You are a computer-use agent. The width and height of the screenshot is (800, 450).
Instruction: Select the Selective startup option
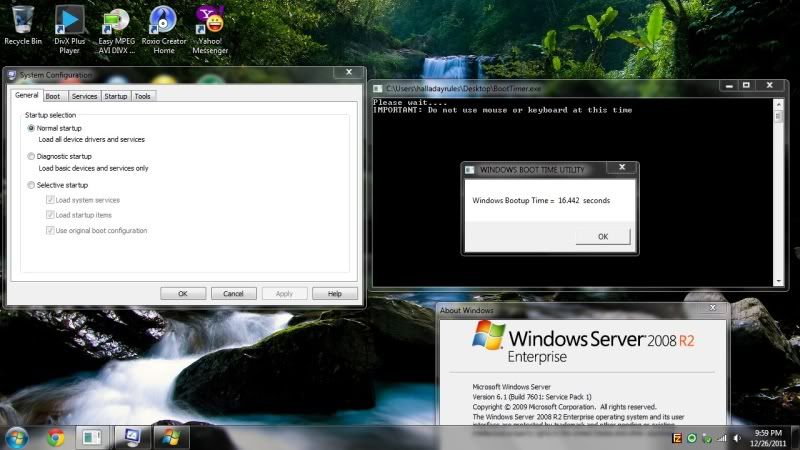coord(31,185)
